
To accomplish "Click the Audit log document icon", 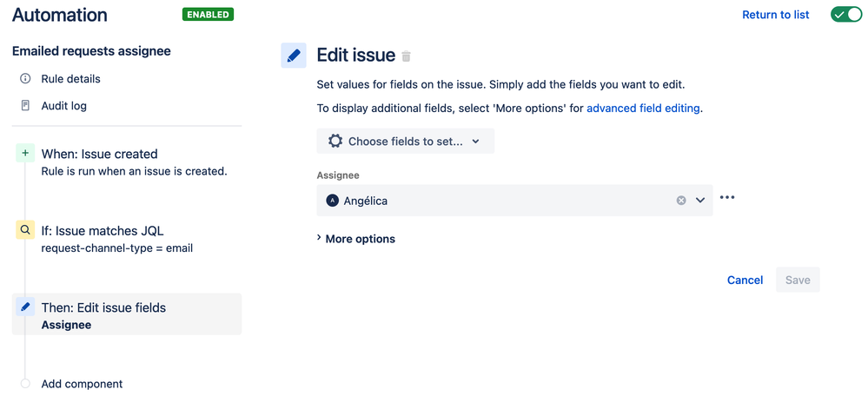I will 25,106.
